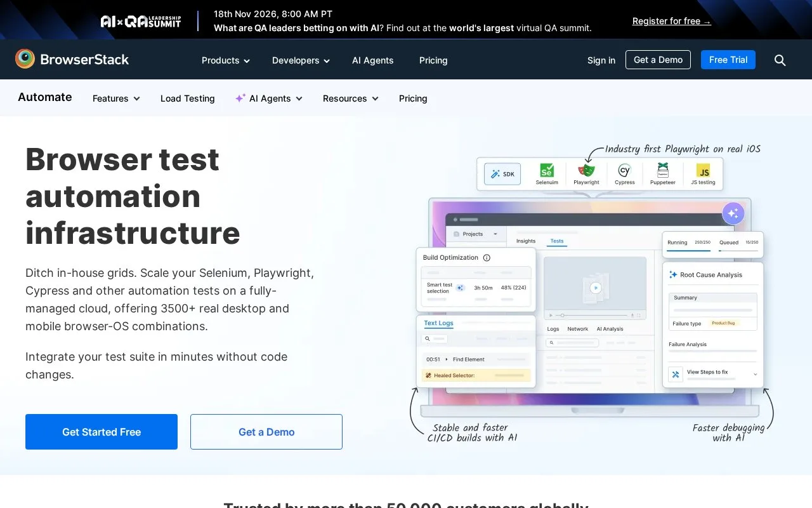Viewport: 812px width, 508px height.
Task: Click the sparkle icon next to Root Cause Analysis
Action: pos(673,275)
